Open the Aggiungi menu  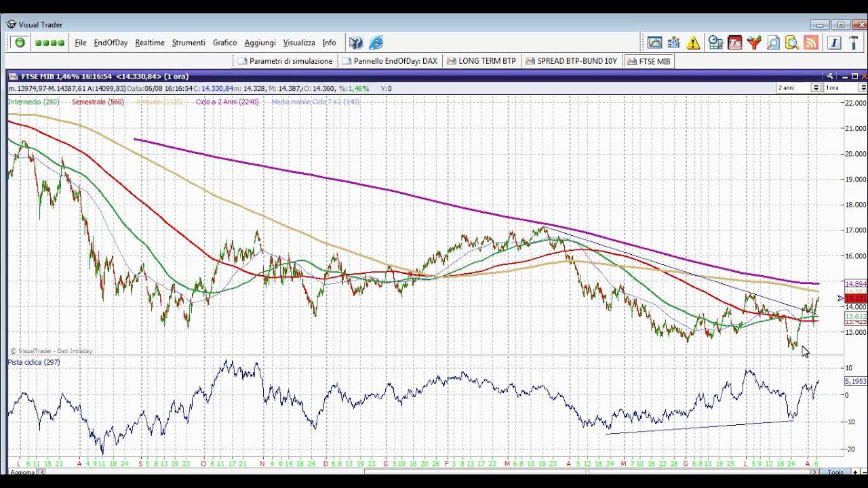coord(260,43)
